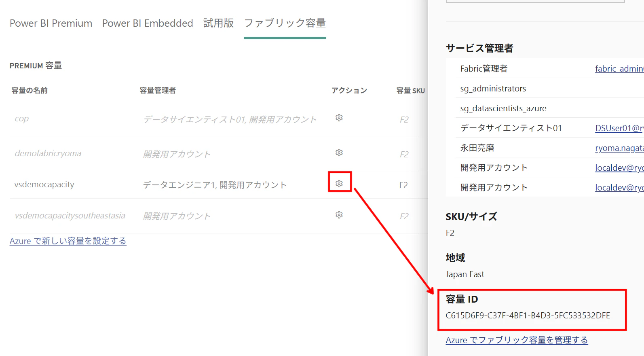Viewport: 644px width, 356px height.
Task: Click the F2 SKU cell for vsdemocapacitysoutheastasia
Action: coord(404,216)
